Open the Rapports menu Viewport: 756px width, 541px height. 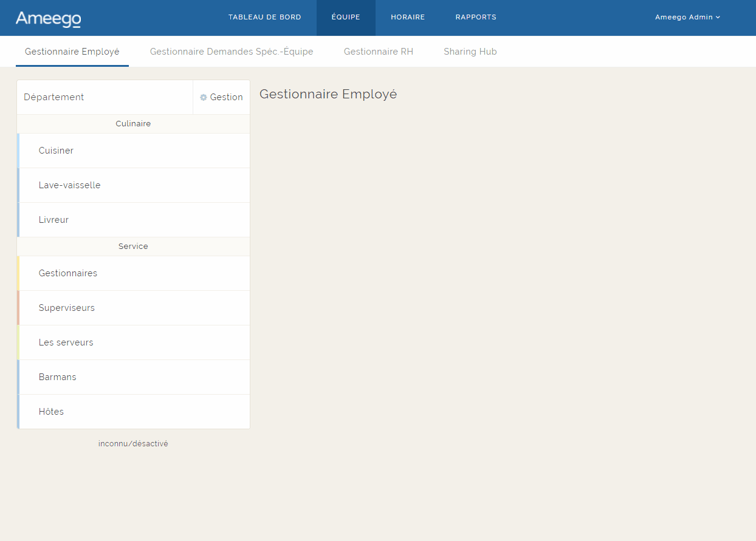coord(476,17)
